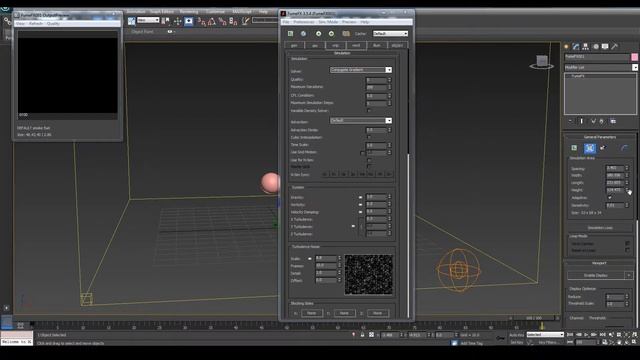Click the configure modifier sets icon
This screenshot has height=360, width=640.
(613, 121)
